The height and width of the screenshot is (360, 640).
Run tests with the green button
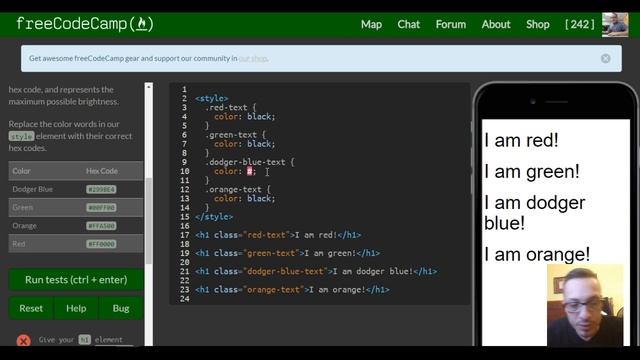pos(76,280)
